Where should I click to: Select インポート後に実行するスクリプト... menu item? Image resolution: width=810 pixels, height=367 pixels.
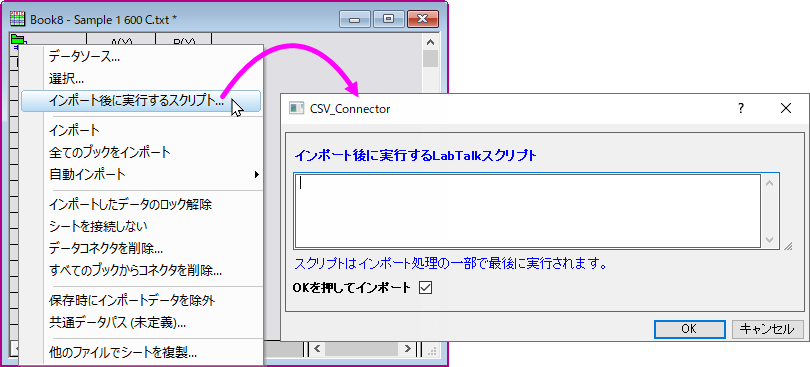point(141,101)
